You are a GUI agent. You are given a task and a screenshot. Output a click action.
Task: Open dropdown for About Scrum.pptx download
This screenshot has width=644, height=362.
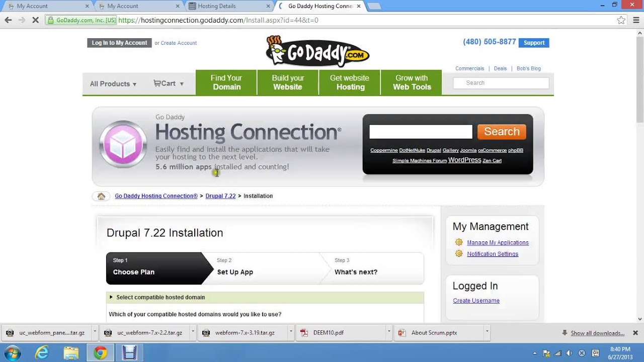click(487, 332)
